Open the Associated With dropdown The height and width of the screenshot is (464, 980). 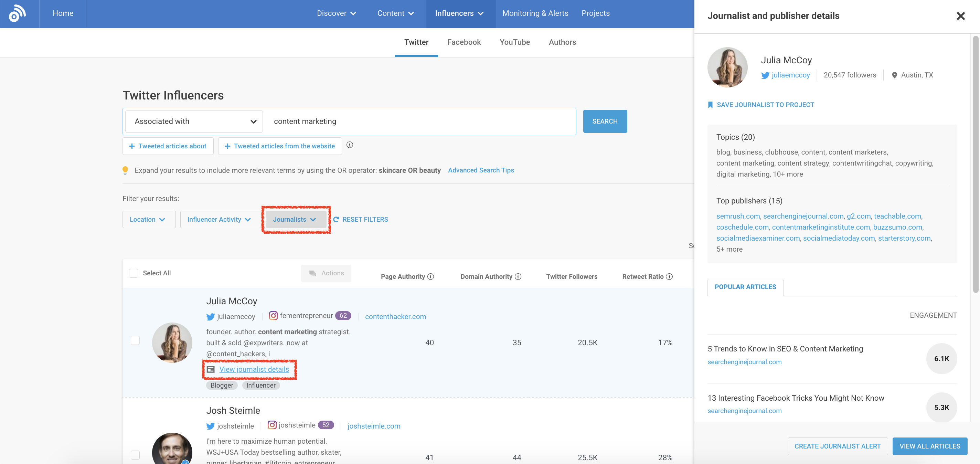[193, 121]
